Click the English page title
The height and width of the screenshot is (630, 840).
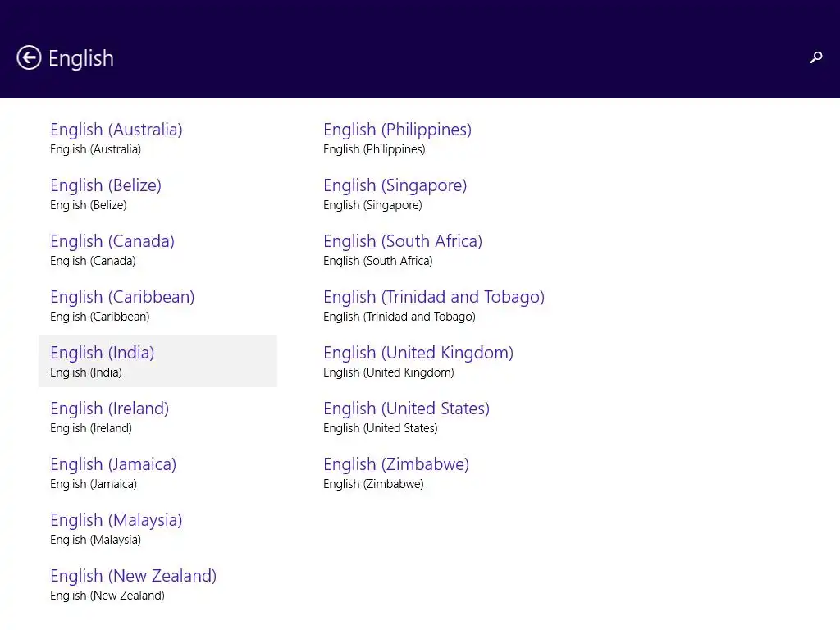pos(81,58)
